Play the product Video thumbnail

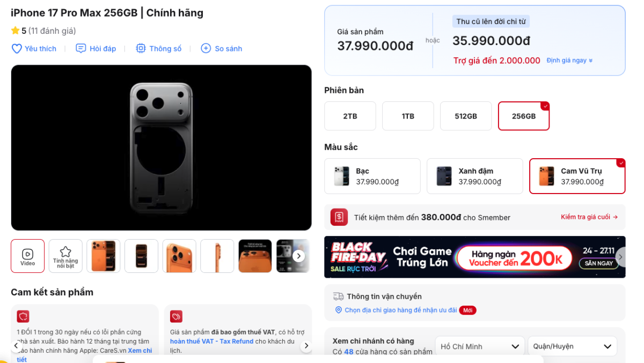(x=27, y=256)
